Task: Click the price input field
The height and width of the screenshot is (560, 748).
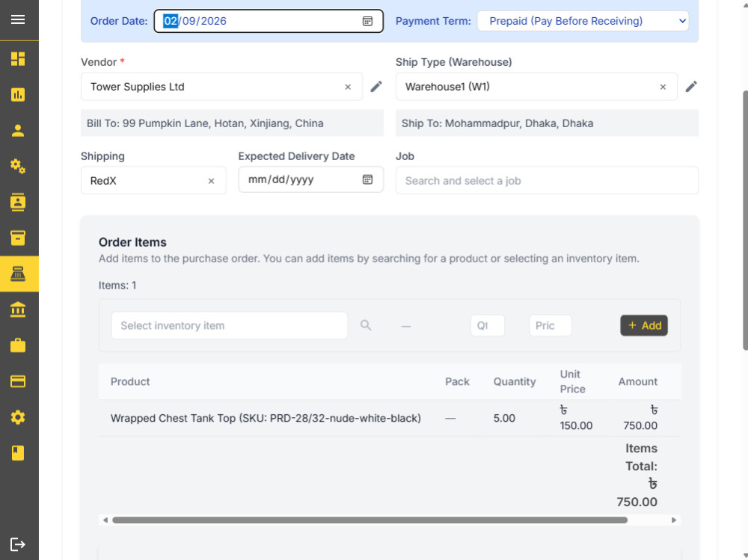Action: pyautogui.click(x=550, y=325)
